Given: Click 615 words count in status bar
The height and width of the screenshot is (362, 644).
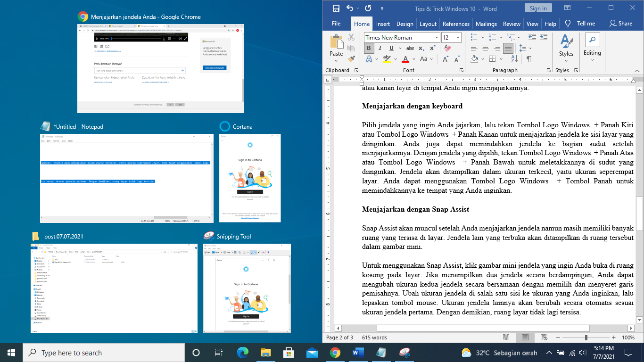Looking at the screenshot, I should pyautogui.click(x=374, y=337).
